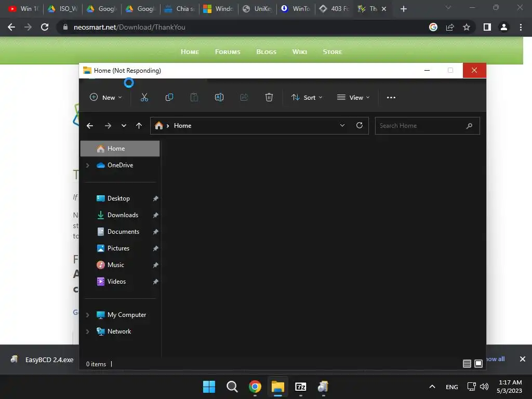Click Chrome icon on the taskbar
This screenshot has width=532, height=399.
pyautogui.click(x=255, y=387)
